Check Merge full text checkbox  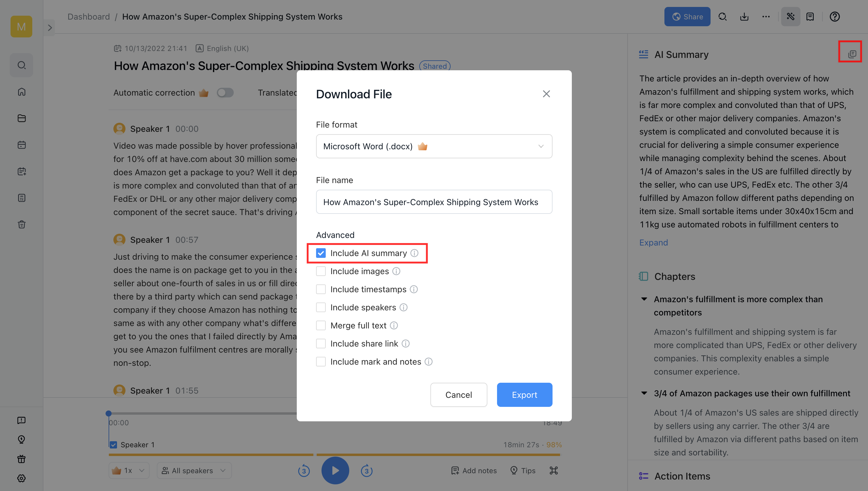tap(321, 325)
